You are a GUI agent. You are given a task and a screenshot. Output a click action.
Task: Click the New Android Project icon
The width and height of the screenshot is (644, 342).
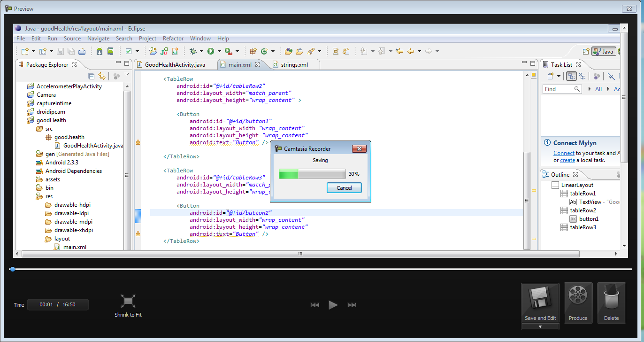pyautogui.click(x=153, y=51)
